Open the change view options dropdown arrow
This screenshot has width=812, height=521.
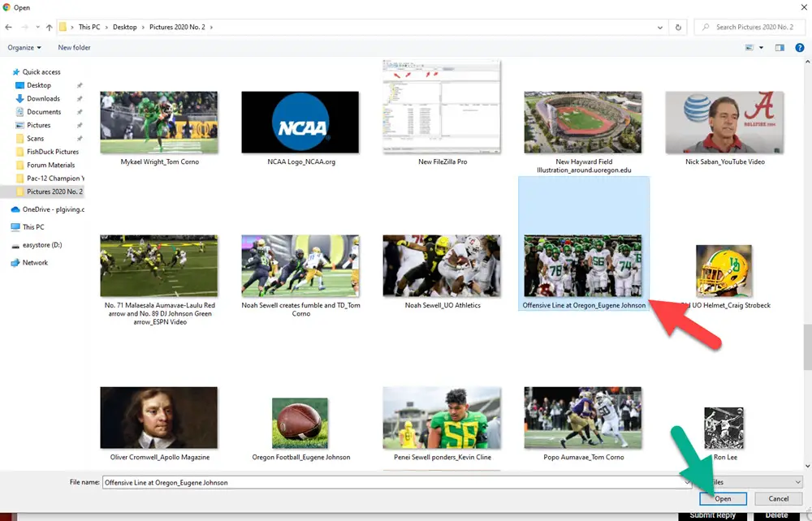[761, 48]
